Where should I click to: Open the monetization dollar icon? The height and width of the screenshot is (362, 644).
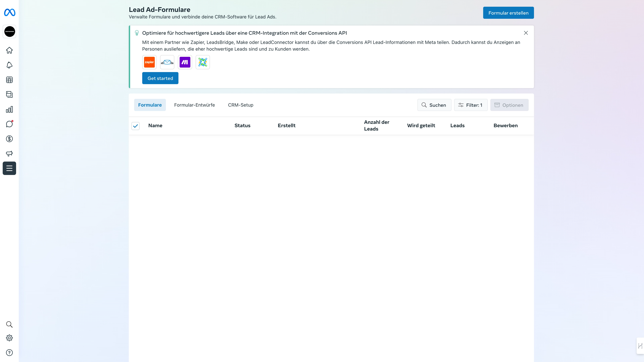10,139
